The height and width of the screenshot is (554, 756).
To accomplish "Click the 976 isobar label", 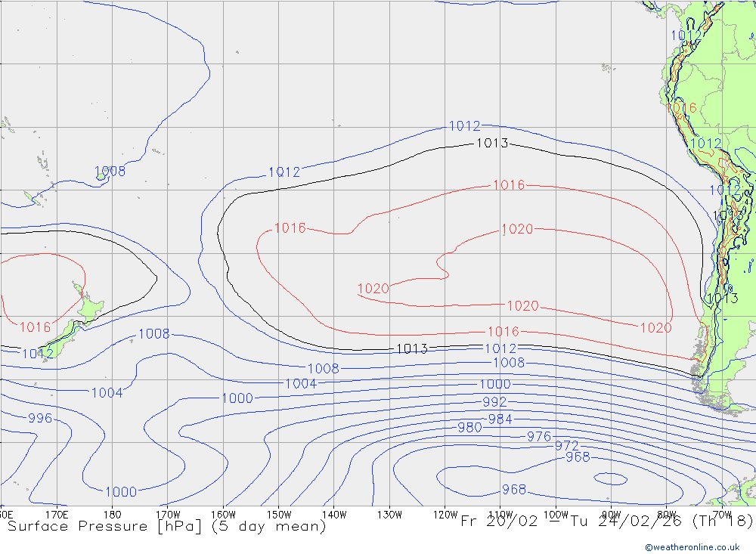I will tap(538, 436).
